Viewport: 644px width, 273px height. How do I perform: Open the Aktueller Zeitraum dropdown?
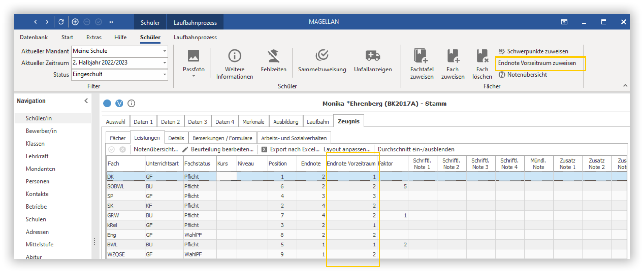click(165, 63)
